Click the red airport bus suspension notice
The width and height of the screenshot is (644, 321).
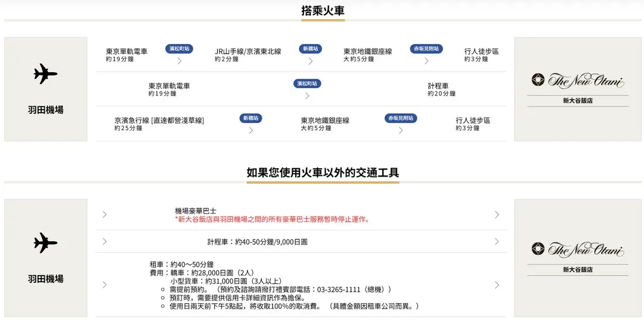(272, 220)
